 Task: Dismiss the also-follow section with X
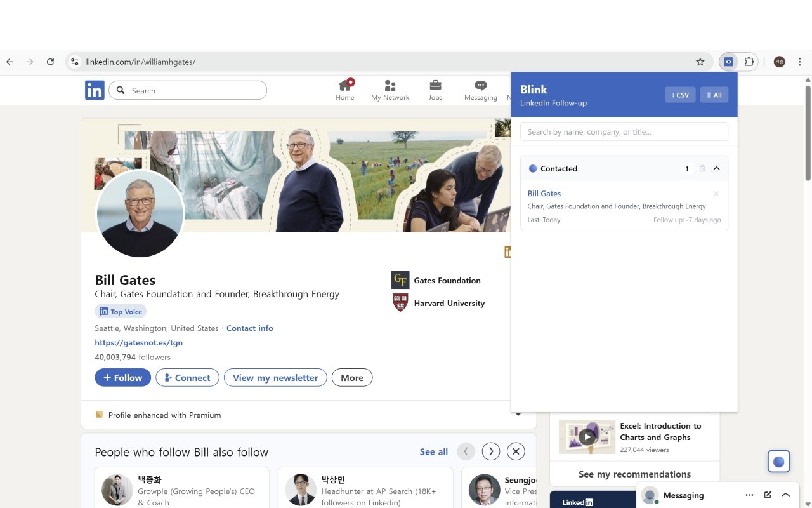click(516, 451)
